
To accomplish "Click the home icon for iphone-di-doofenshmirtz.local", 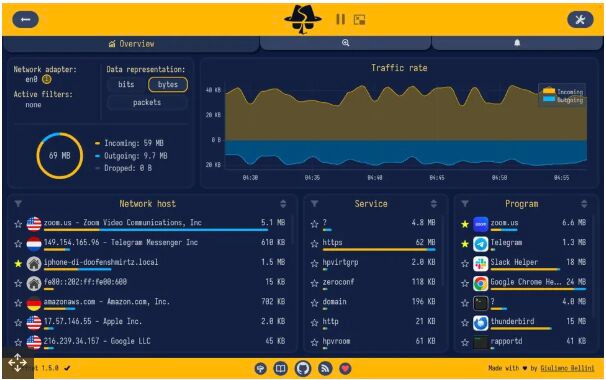I will 34,264.
